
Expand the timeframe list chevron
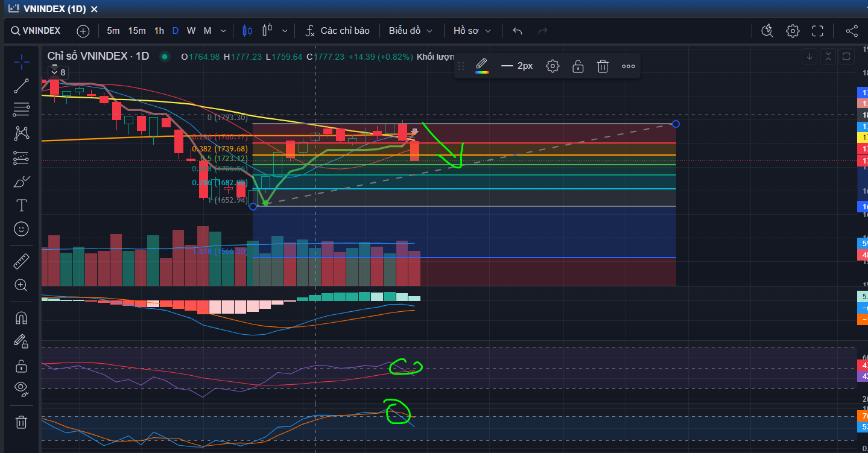223,31
